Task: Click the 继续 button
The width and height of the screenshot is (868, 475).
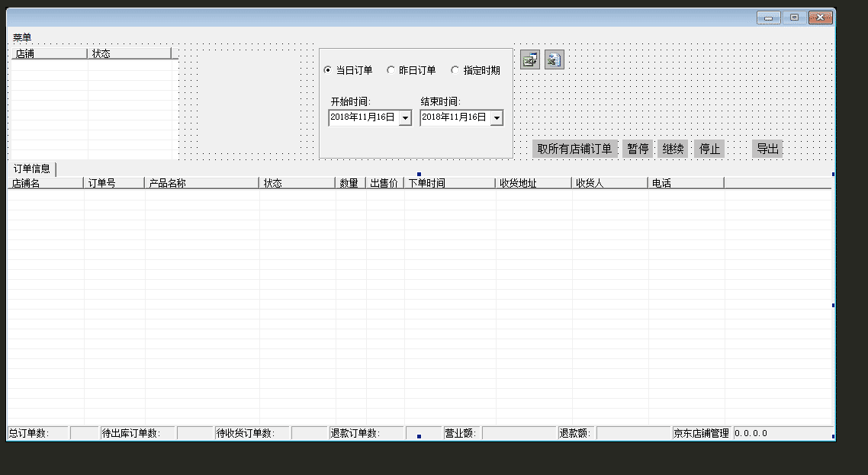Action: 673,148
